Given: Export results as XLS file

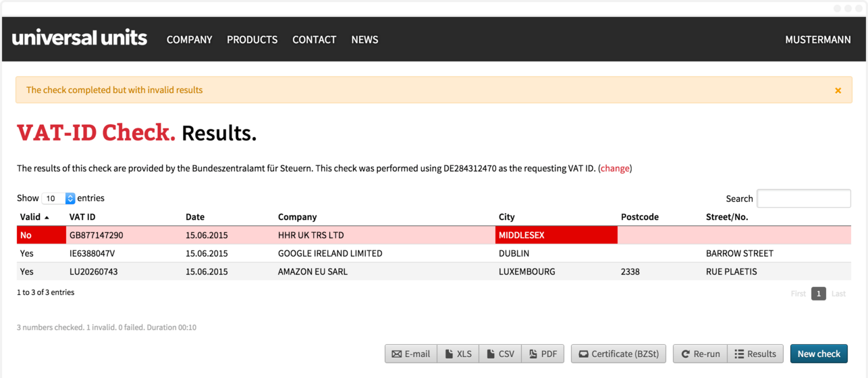Looking at the screenshot, I should (458, 354).
